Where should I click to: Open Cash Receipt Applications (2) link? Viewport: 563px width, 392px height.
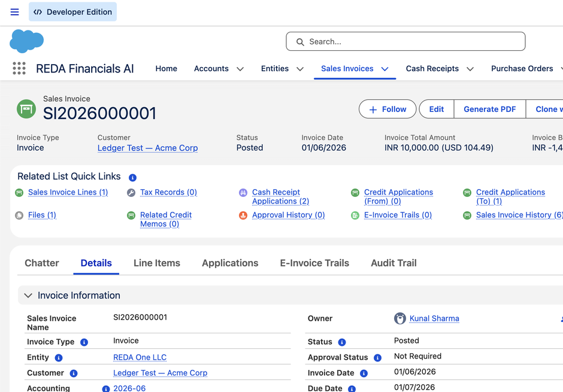tap(280, 196)
